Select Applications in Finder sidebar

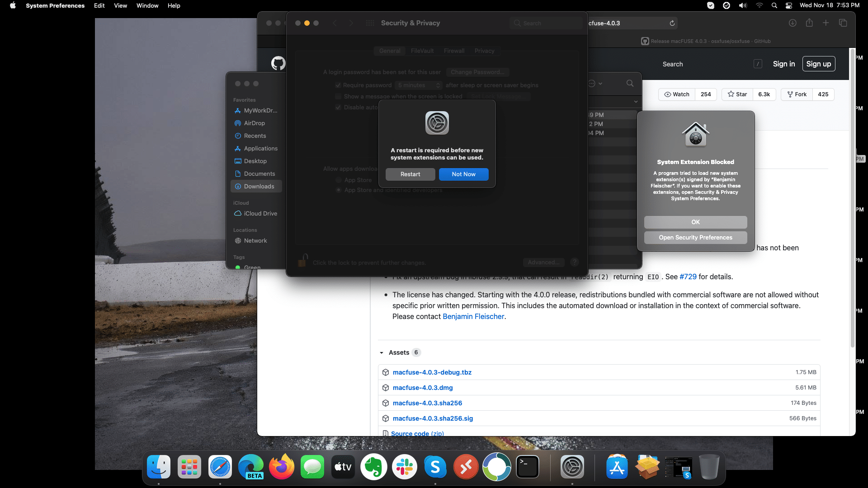pos(260,149)
